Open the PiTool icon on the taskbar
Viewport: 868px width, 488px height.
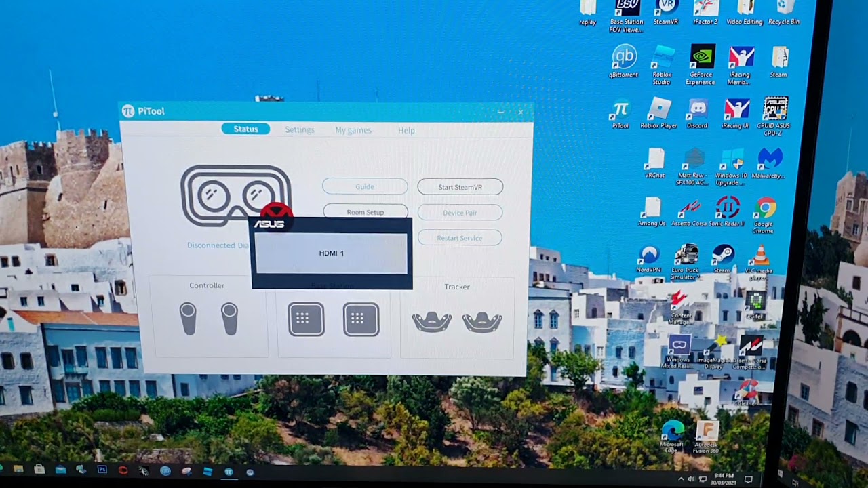coord(229,472)
